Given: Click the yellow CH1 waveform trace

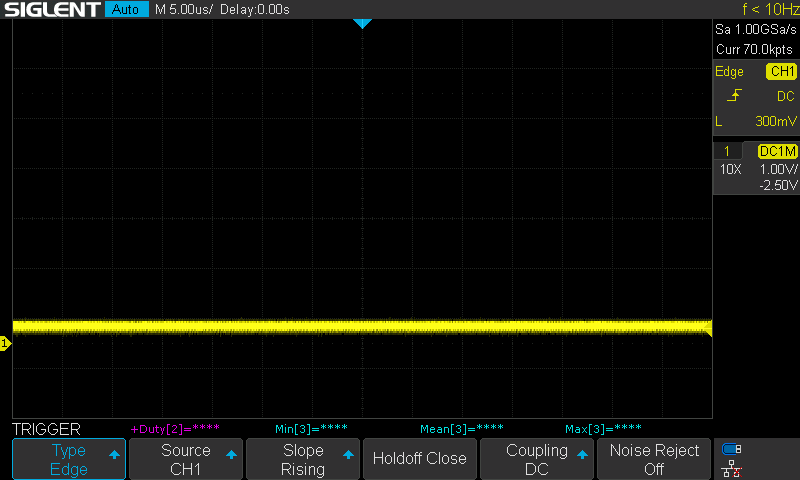Looking at the screenshot, I should (362, 327).
